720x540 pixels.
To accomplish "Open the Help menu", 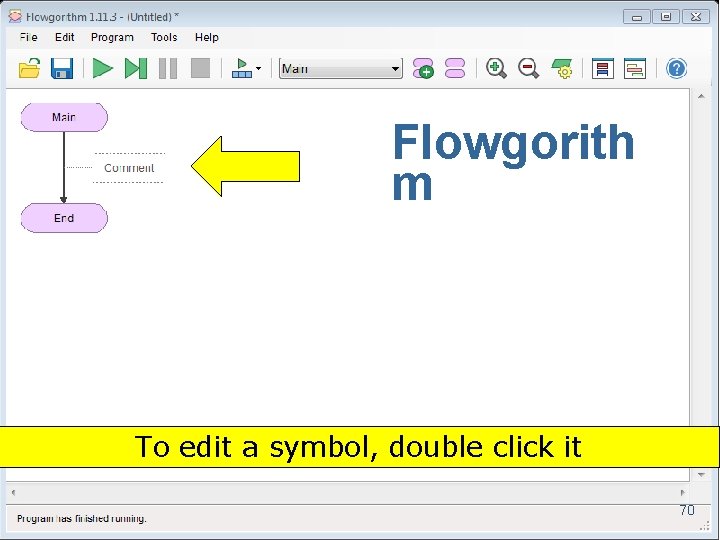I will [x=207, y=37].
